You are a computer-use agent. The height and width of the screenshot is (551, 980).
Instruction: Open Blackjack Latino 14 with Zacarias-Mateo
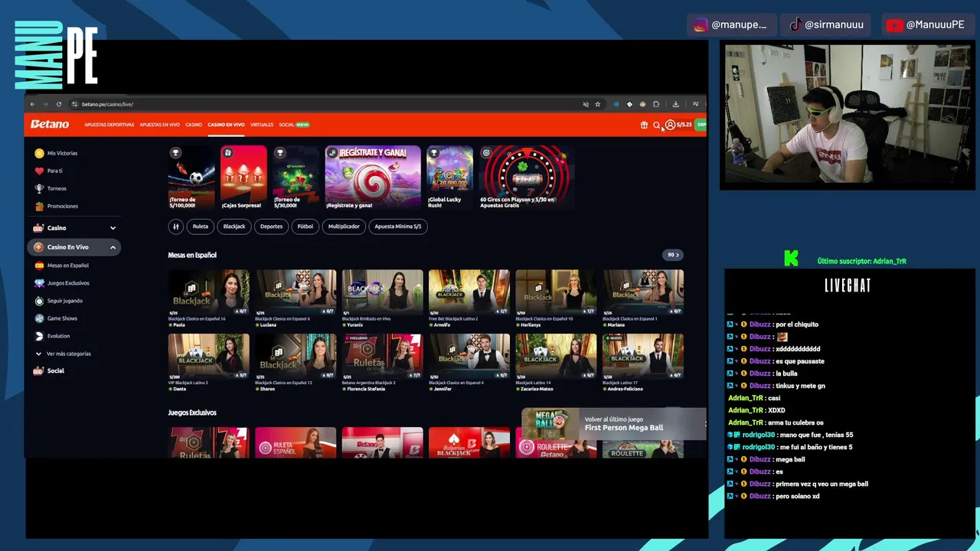click(x=556, y=363)
